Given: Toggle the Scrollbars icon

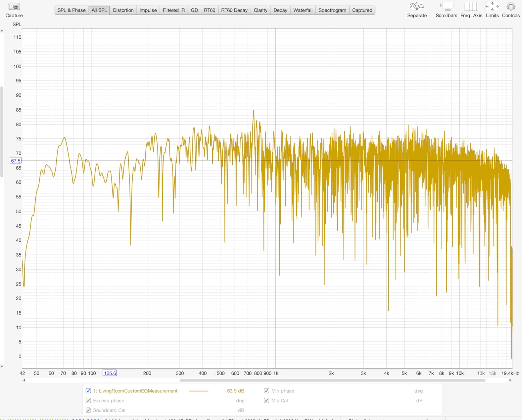Looking at the screenshot, I should (x=446, y=6).
